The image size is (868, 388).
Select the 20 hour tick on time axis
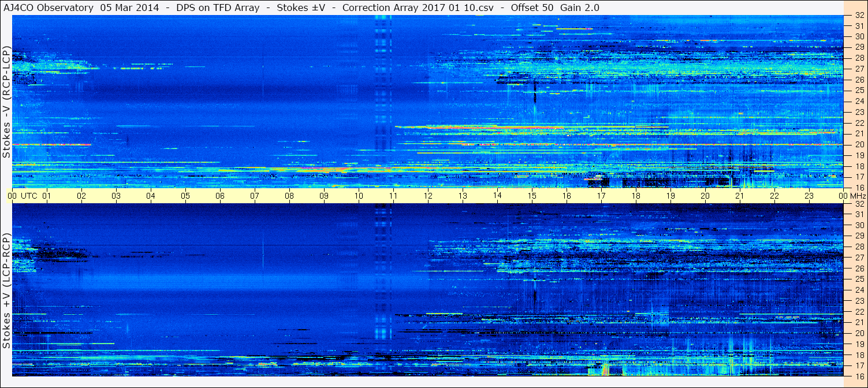[x=705, y=196]
